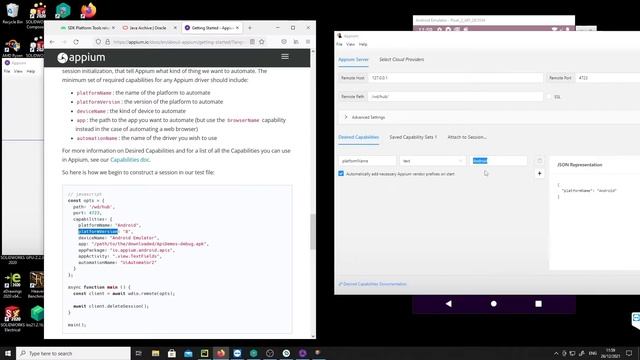Bookmark this page with the star icon
The image size is (640, 360).
[262, 42]
